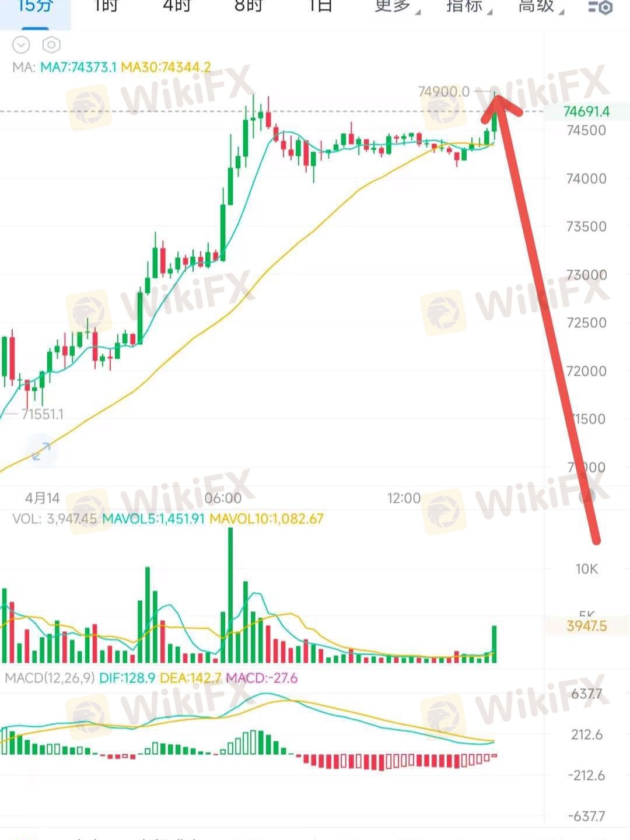Tap the current price tag 74691.4
Image resolution: width=630 pixels, height=840 pixels.
586,111
